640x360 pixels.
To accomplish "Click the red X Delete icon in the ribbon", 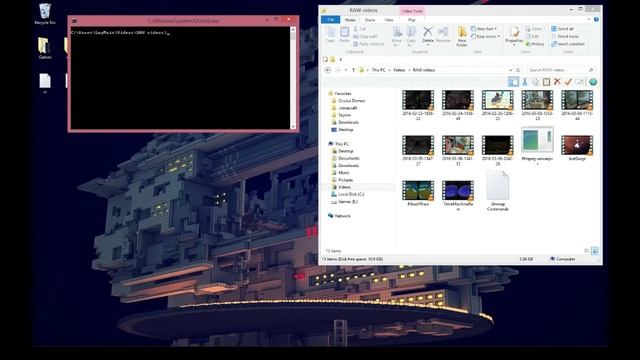I will [428, 32].
